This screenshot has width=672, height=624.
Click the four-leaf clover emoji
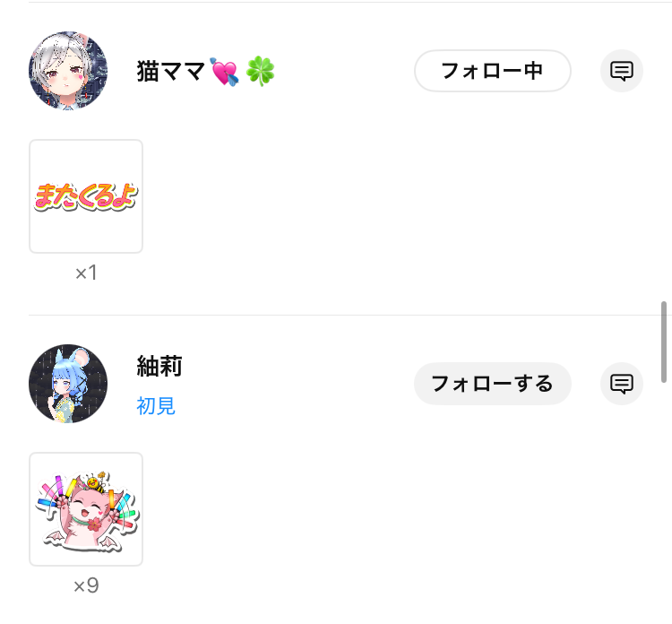[x=260, y=71]
